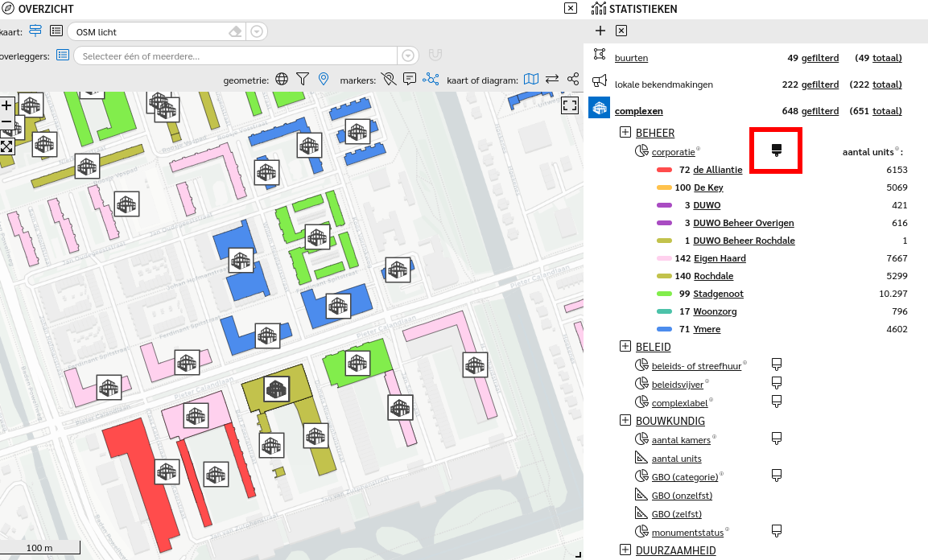
Task: Open the buurten link
Action: pyautogui.click(x=632, y=58)
